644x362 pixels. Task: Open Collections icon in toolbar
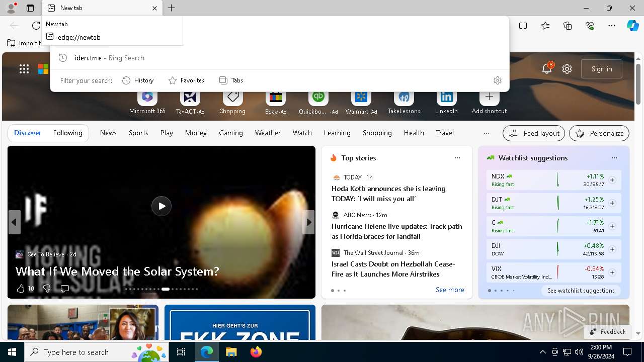coord(568,26)
